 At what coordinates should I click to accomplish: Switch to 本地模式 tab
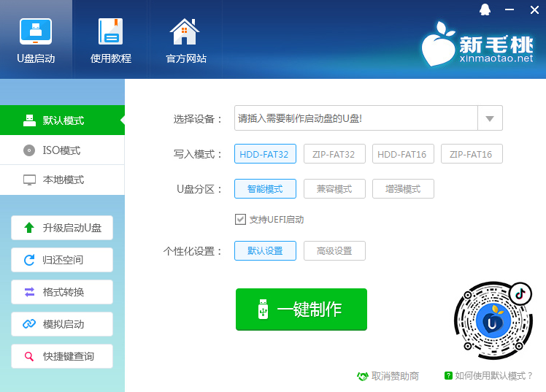coord(61,180)
